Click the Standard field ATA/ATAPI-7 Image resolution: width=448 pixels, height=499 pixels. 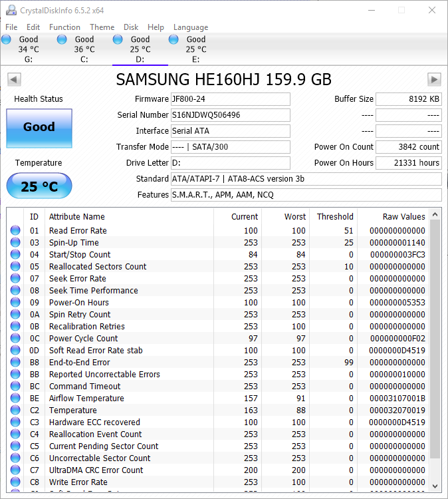pyautogui.click(x=306, y=179)
